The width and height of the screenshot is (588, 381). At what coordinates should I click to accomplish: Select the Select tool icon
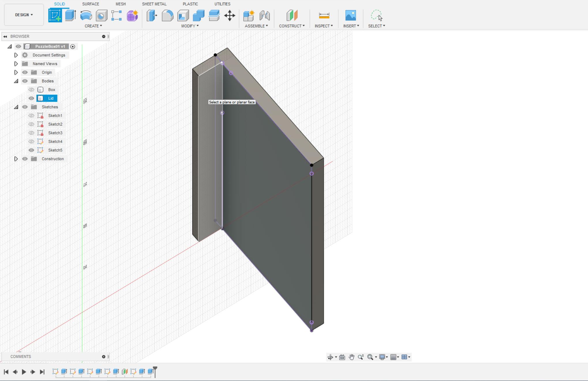click(x=377, y=15)
